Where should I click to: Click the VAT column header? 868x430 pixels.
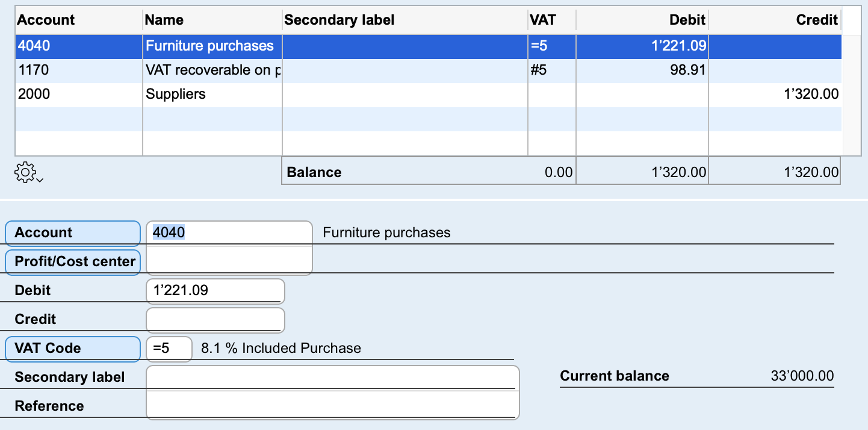552,20
